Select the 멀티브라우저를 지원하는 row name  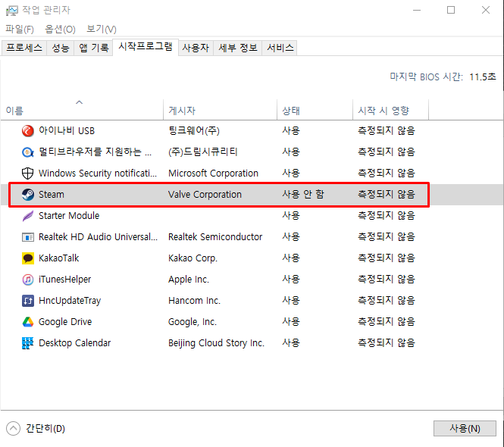95,152
